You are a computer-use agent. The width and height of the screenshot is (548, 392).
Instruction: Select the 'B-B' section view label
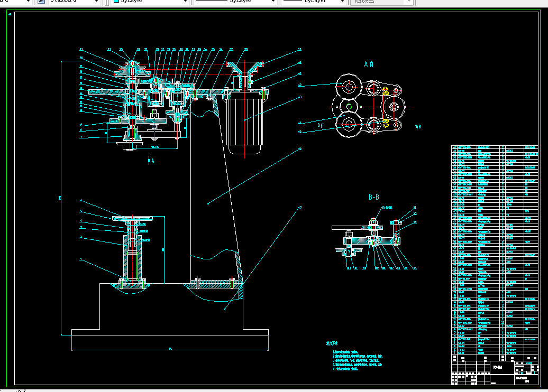pyautogui.click(x=374, y=197)
